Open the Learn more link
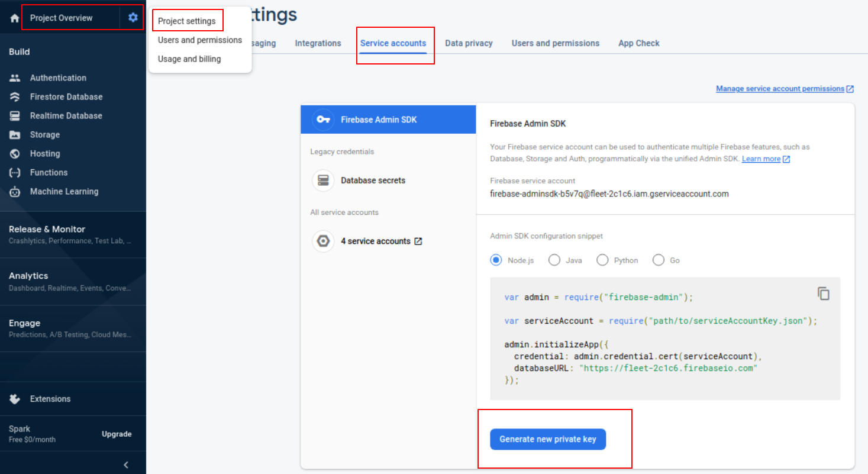The image size is (868, 474). tap(761, 159)
